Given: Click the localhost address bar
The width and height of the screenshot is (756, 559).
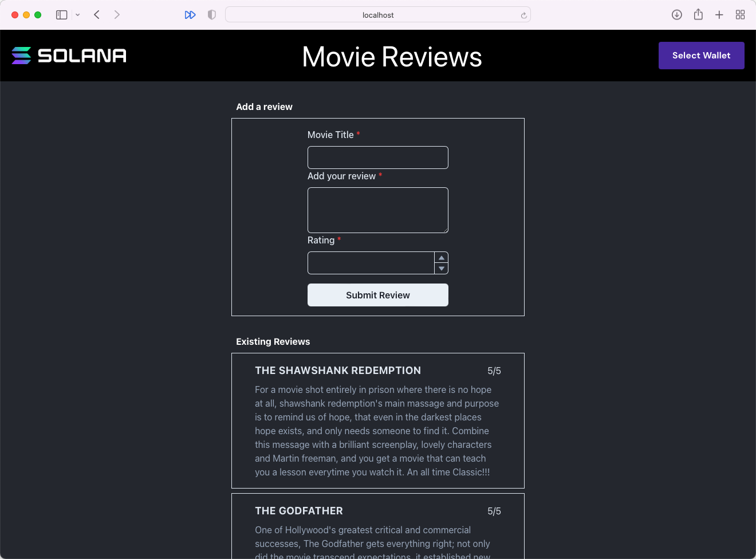Looking at the screenshot, I should (378, 14).
